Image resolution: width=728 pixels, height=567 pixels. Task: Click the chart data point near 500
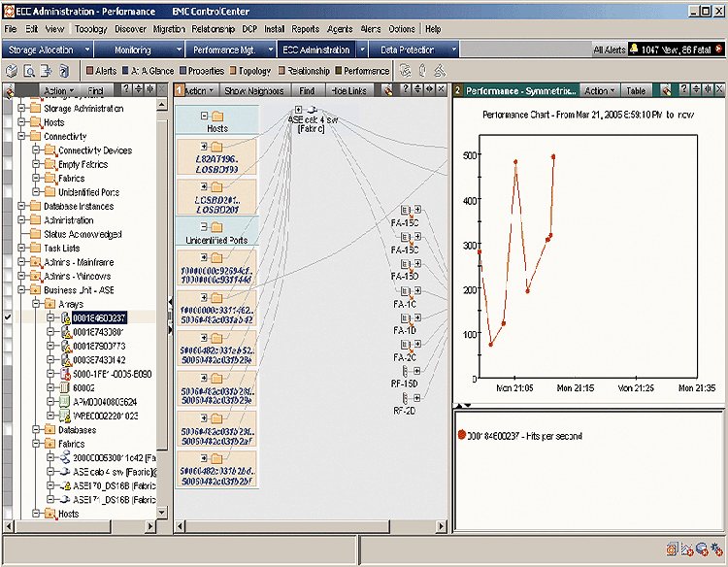[x=553, y=156]
